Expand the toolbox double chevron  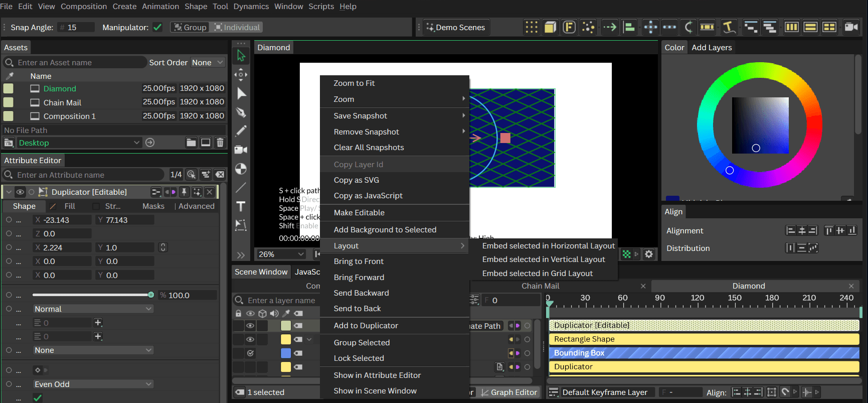[241, 255]
